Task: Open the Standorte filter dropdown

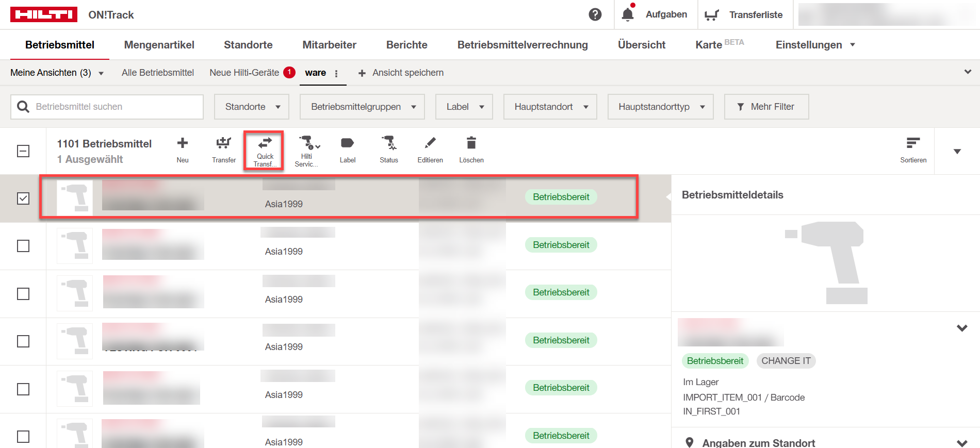Action: [252, 107]
